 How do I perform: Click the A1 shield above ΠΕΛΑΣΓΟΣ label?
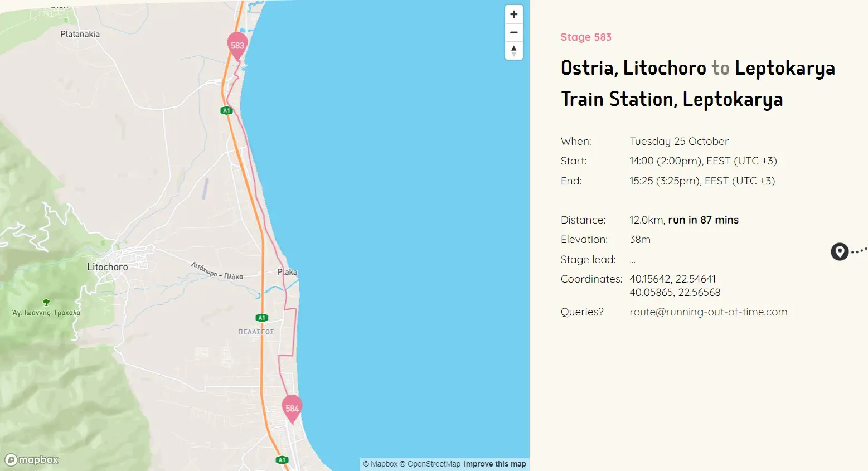(261, 318)
